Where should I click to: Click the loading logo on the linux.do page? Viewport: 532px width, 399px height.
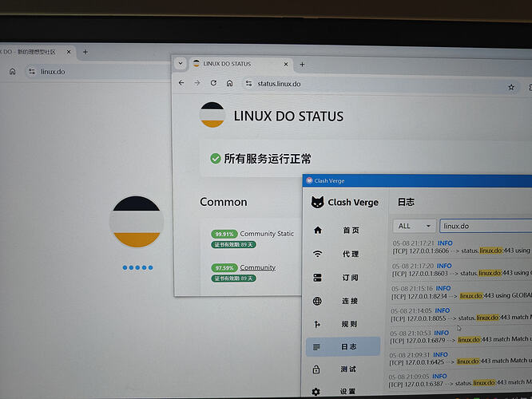(137, 222)
